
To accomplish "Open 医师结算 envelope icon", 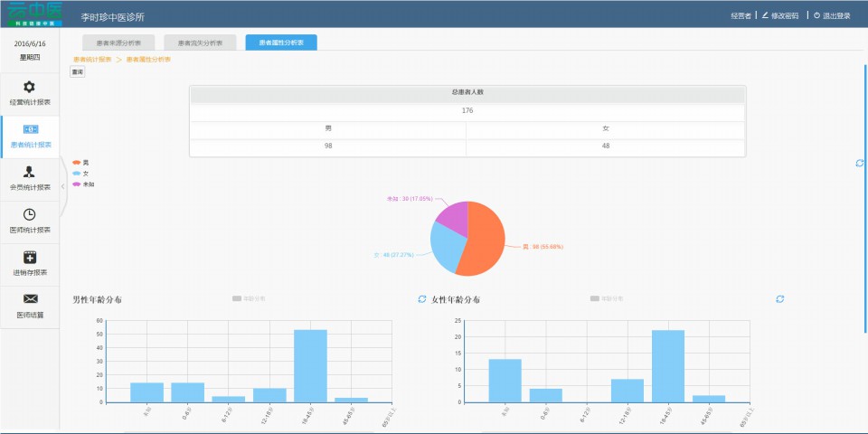I will click(x=30, y=299).
